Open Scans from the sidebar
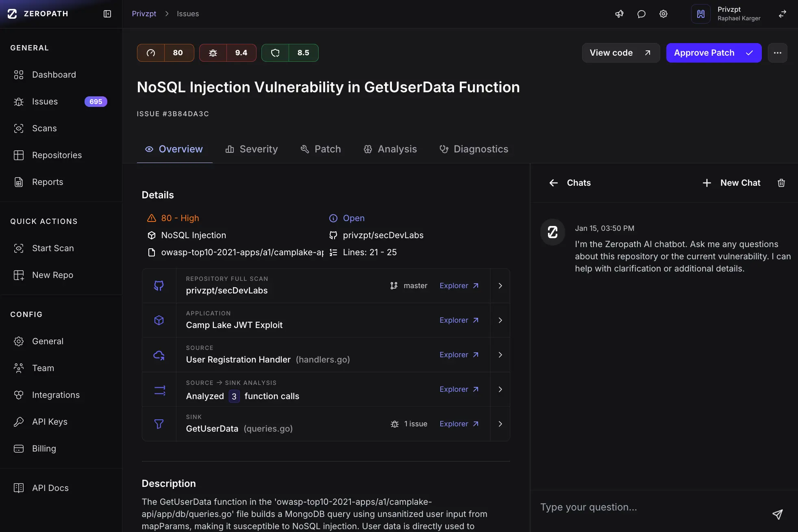 [44, 128]
